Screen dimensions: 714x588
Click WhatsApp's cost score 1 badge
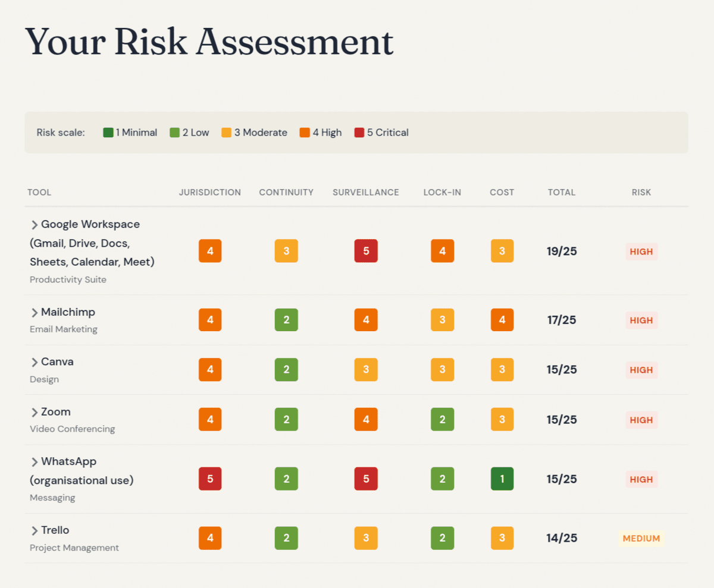(502, 479)
